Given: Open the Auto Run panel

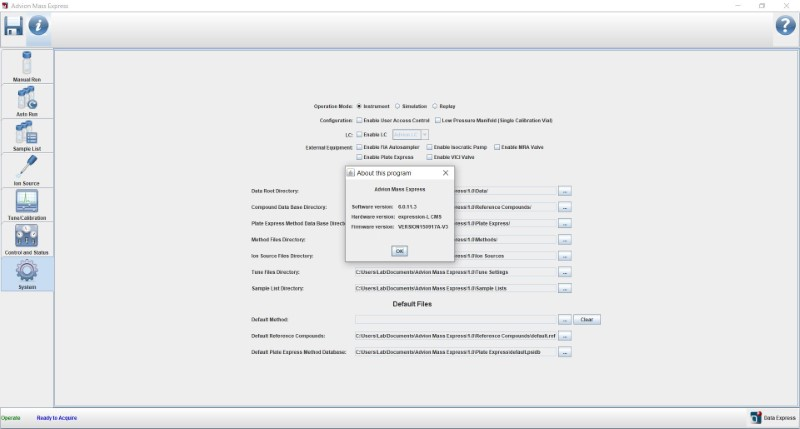Looking at the screenshot, I should tap(27, 101).
